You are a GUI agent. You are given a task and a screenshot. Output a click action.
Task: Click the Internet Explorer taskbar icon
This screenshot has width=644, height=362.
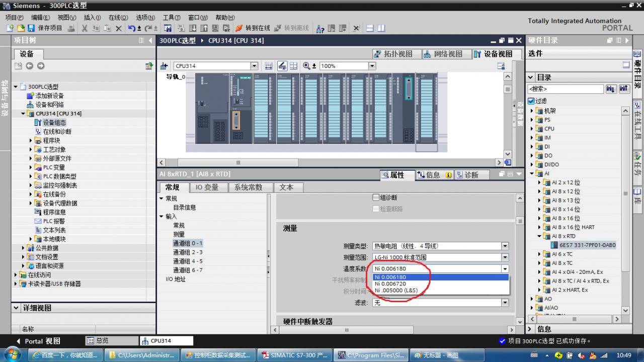click(x=36, y=355)
